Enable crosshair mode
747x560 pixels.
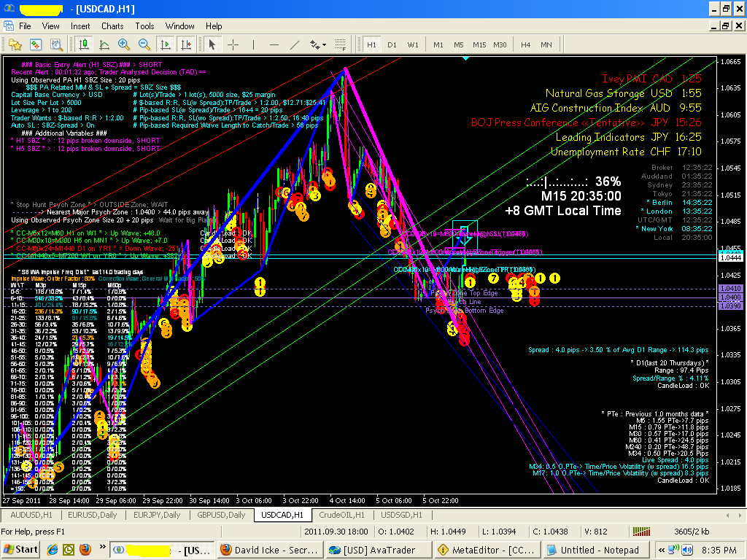tap(232, 44)
